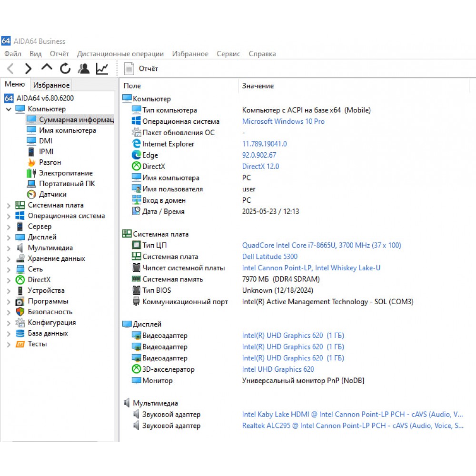Open user management via the person icon
Screen dimensions: 476x476
point(83,69)
